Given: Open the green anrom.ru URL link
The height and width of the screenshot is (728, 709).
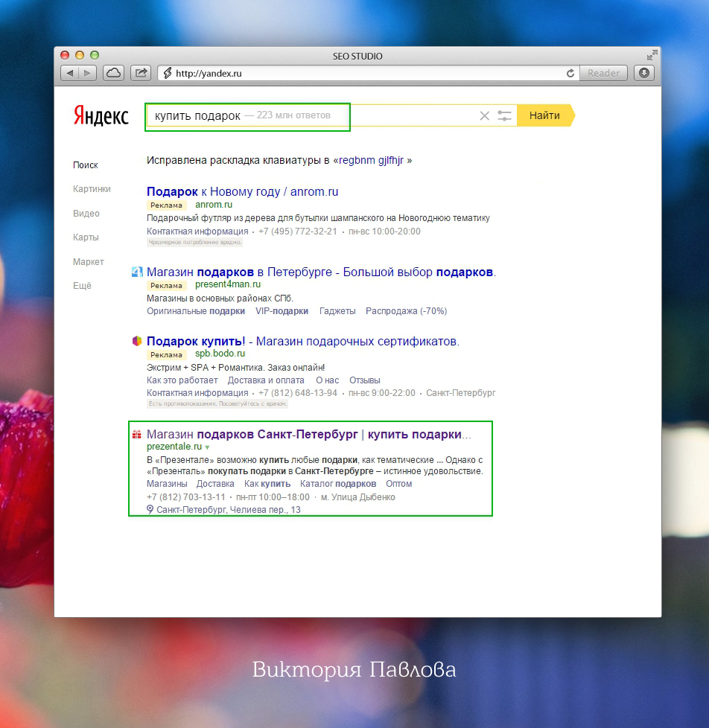Looking at the screenshot, I should click(x=214, y=205).
